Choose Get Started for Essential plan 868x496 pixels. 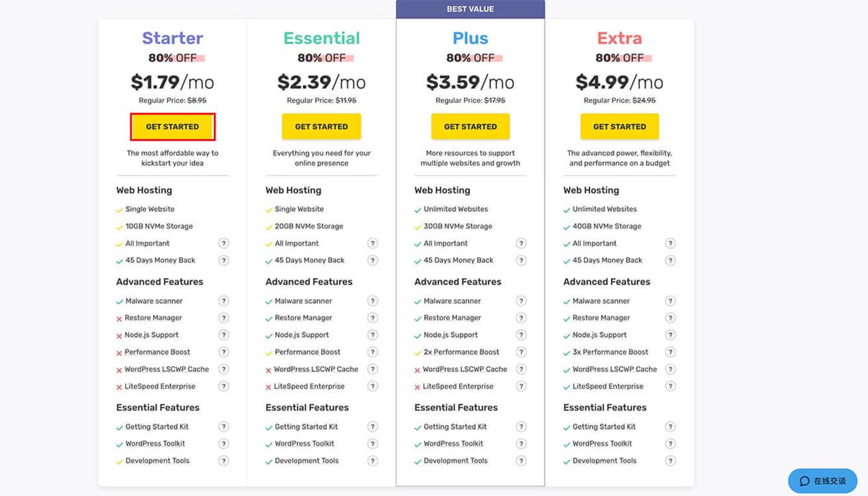coord(321,126)
